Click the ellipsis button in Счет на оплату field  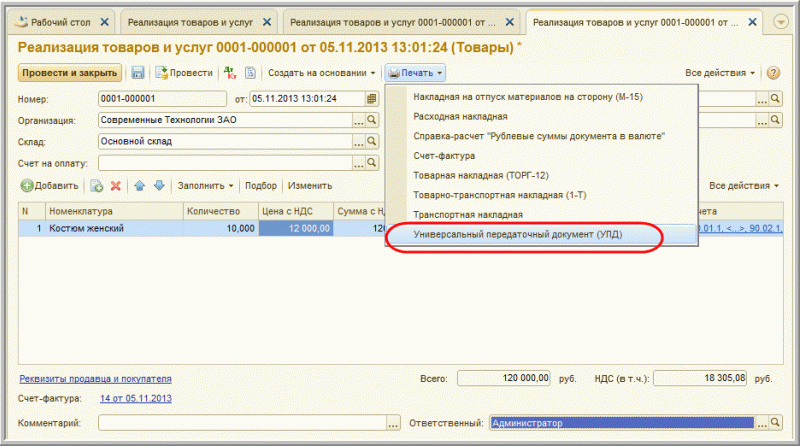click(x=359, y=163)
